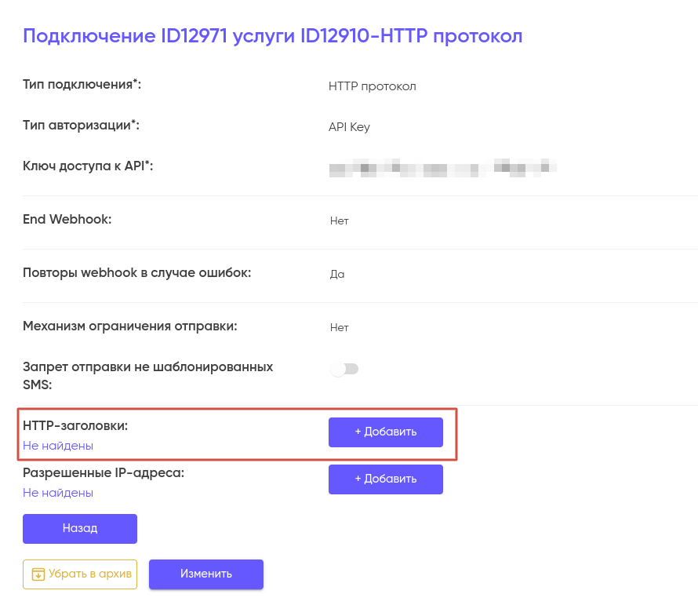Image resolution: width=698 pixels, height=616 pixels.
Task: Go back with the Назад button
Action: [80, 528]
